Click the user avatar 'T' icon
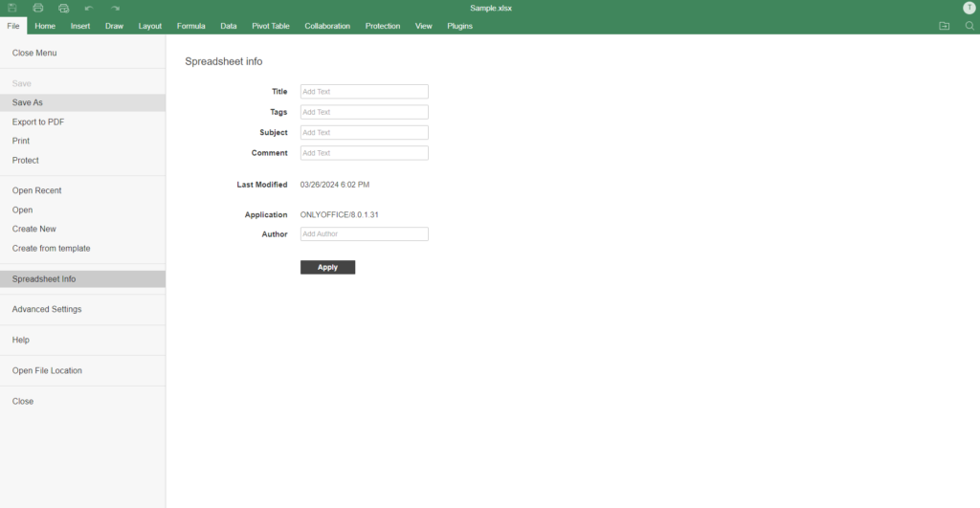The height and width of the screenshot is (508, 980). (x=969, y=8)
